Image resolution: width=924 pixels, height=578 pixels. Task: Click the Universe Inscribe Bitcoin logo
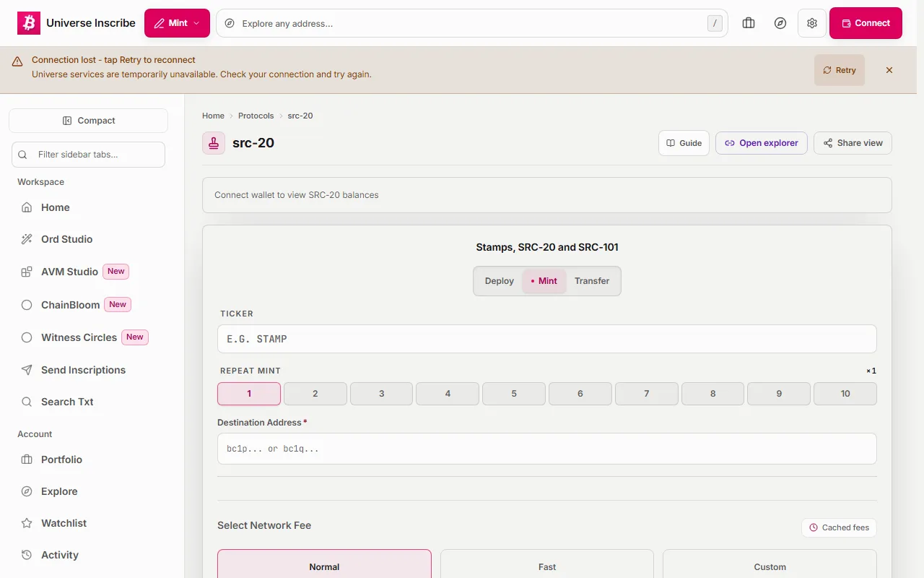tap(29, 23)
